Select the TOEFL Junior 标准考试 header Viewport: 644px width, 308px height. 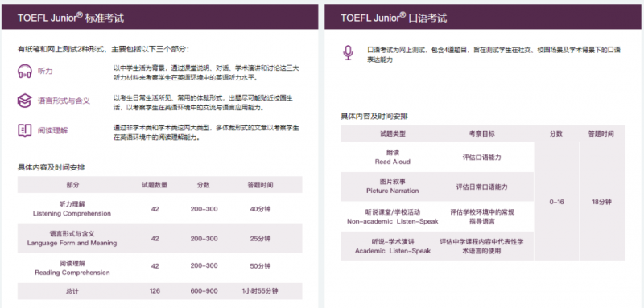pyautogui.click(x=159, y=17)
